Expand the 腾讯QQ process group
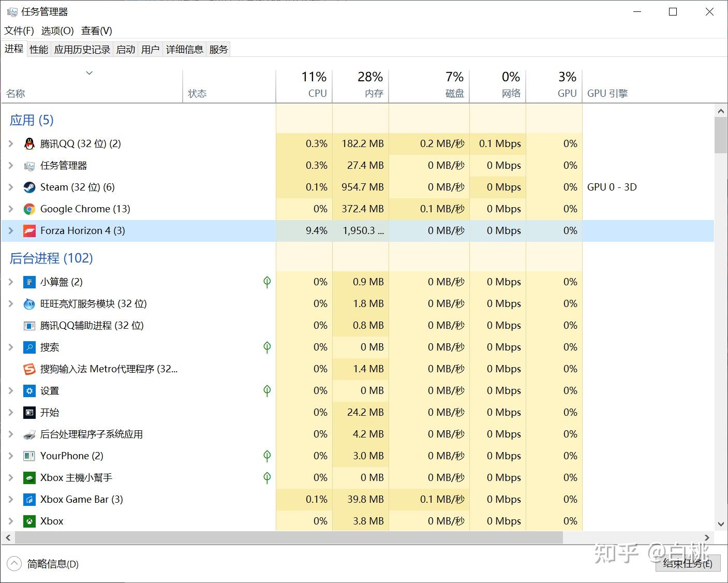 (11, 143)
